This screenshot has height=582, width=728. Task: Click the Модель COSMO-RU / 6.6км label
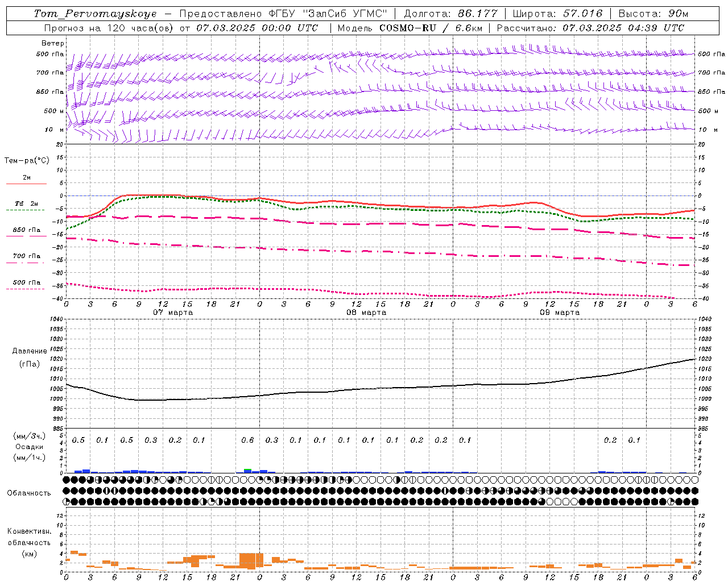(x=410, y=28)
